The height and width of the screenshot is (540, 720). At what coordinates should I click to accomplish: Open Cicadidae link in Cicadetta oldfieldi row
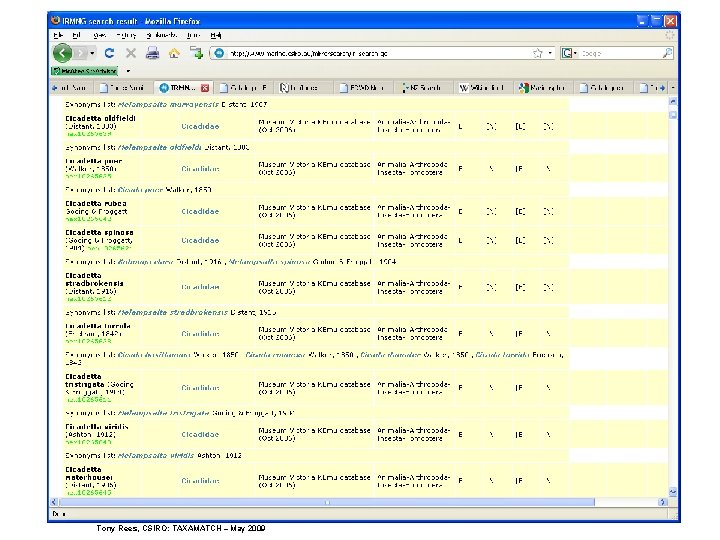tap(200, 126)
